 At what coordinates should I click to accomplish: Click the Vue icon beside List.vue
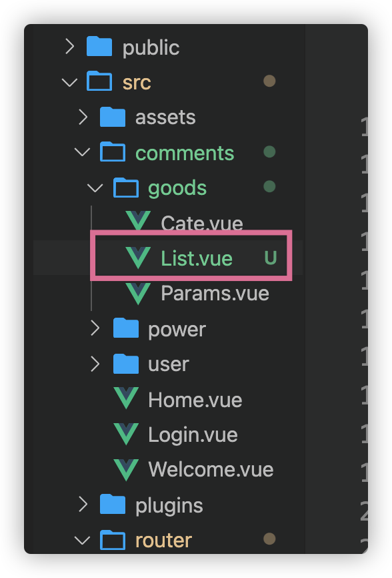(x=138, y=258)
